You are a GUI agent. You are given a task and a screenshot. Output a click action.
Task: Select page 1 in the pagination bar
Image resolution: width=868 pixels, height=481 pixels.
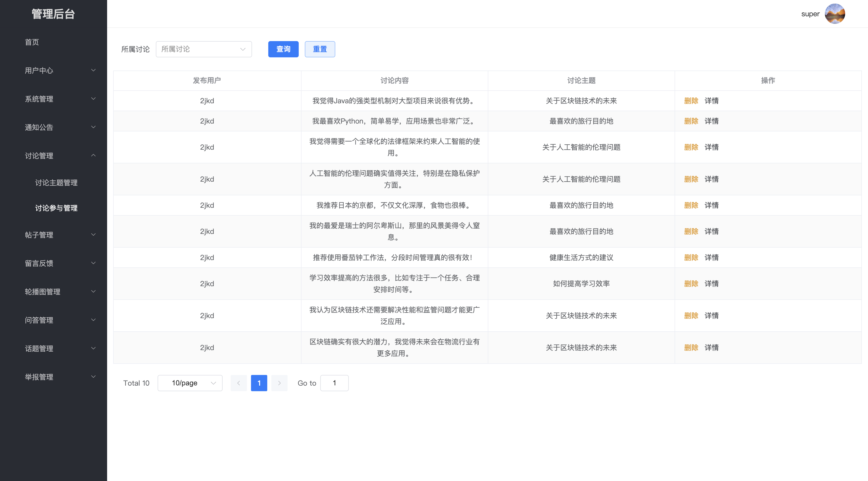pos(259,383)
